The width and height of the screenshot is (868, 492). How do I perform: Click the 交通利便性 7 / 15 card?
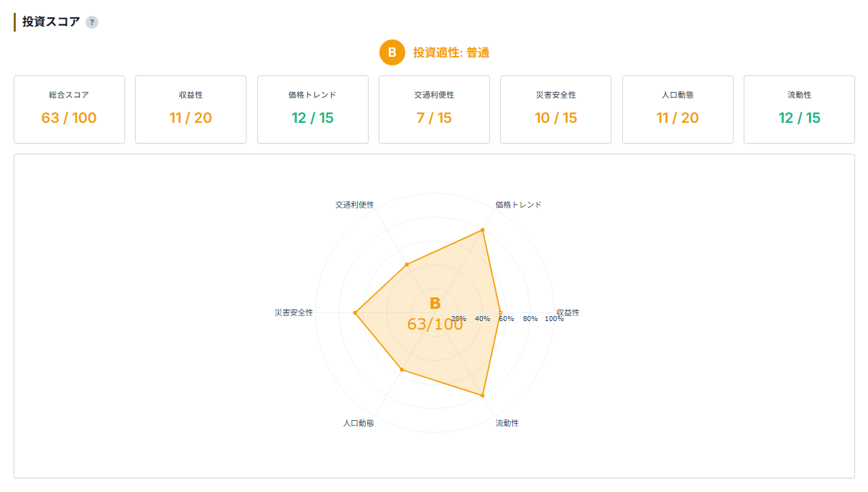coord(434,109)
